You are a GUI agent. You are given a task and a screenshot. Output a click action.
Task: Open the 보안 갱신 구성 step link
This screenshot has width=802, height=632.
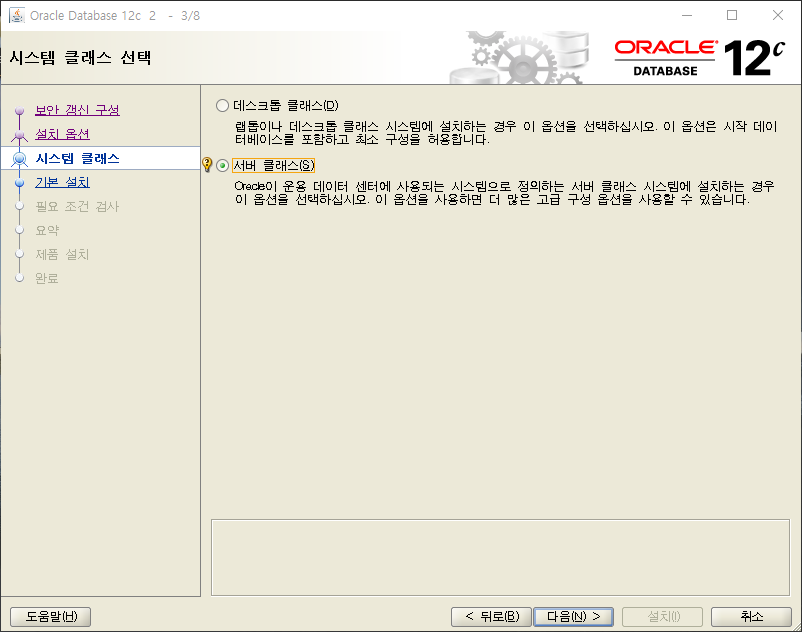point(77,110)
